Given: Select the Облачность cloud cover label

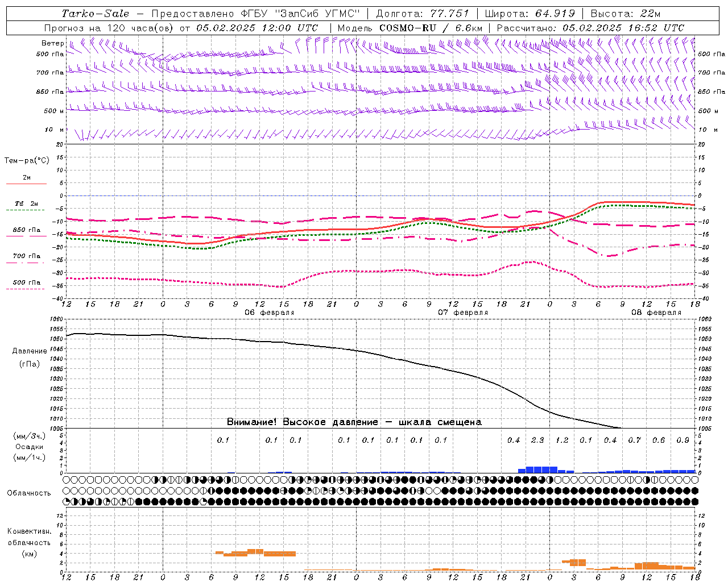Looking at the screenshot, I should click(29, 493).
